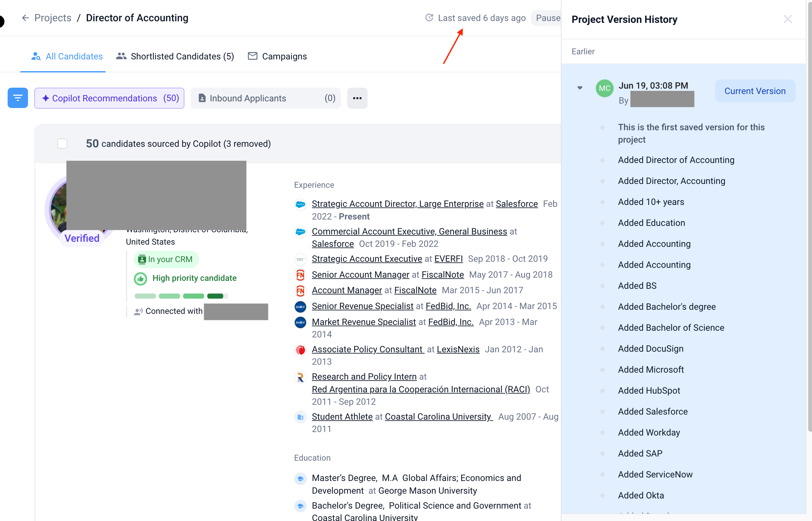
Task: Open the Shortlisted Candidates (5) tab
Action: pos(175,56)
